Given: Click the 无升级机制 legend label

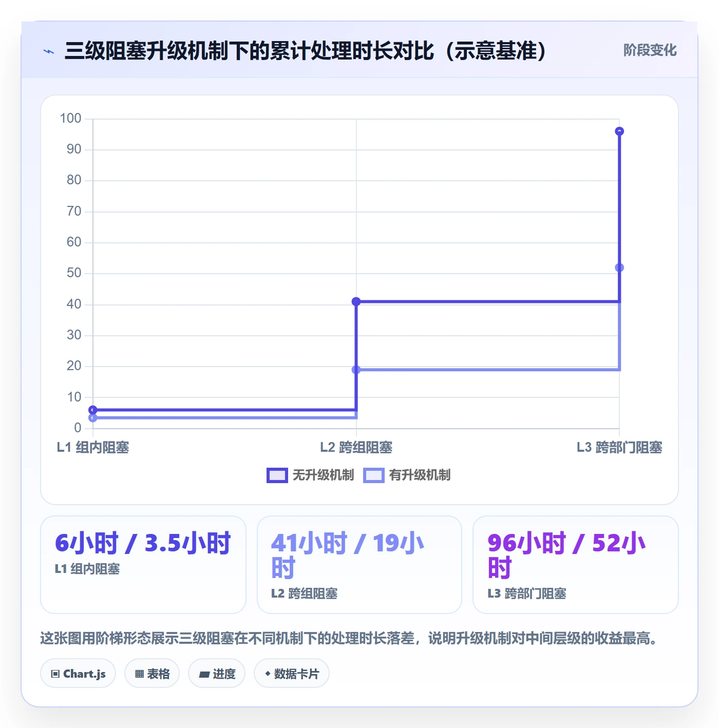Looking at the screenshot, I should click(x=323, y=475).
